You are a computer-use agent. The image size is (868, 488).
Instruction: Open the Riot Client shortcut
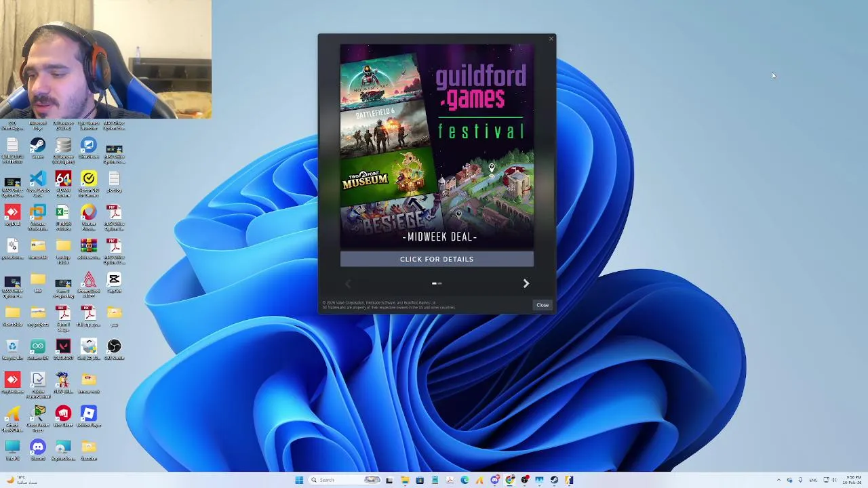(x=63, y=415)
